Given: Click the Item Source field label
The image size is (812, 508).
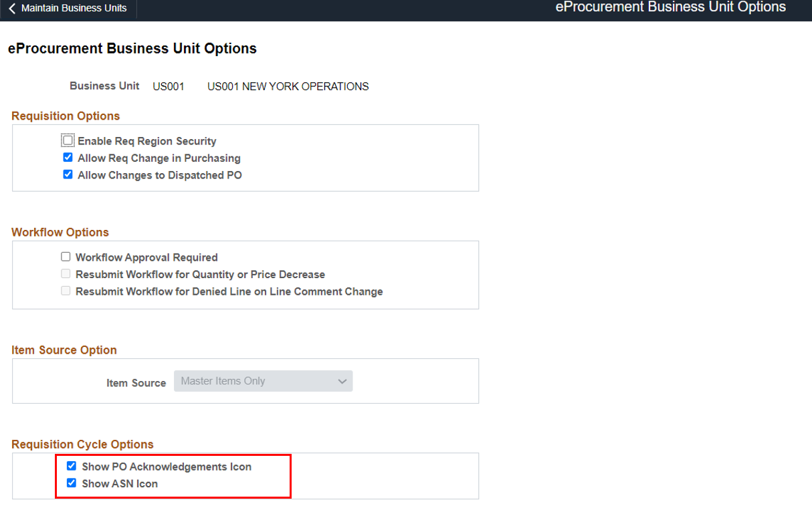Looking at the screenshot, I should point(136,383).
